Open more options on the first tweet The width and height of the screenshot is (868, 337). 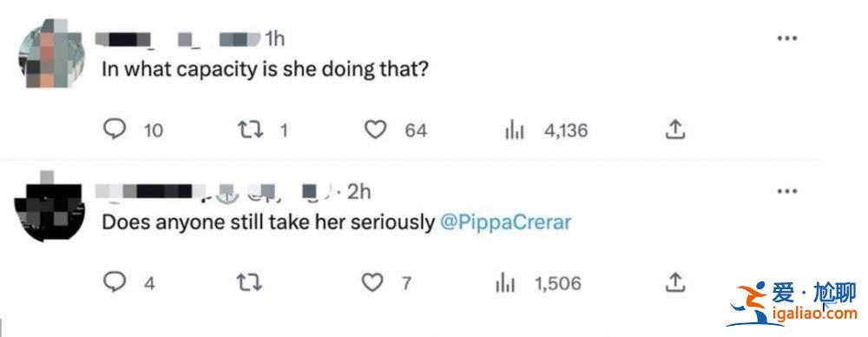[x=786, y=38]
